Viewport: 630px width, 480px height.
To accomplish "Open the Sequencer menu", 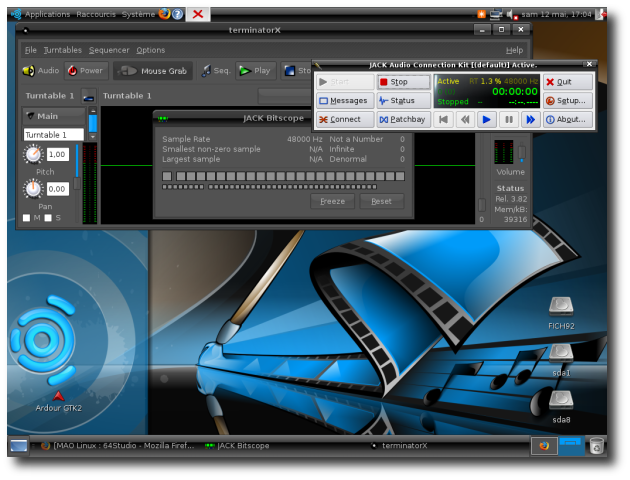I will pos(109,50).
